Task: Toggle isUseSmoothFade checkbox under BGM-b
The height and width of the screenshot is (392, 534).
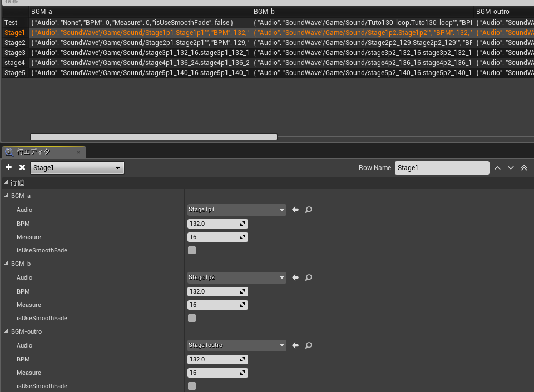Action: [x=192, y=318]
